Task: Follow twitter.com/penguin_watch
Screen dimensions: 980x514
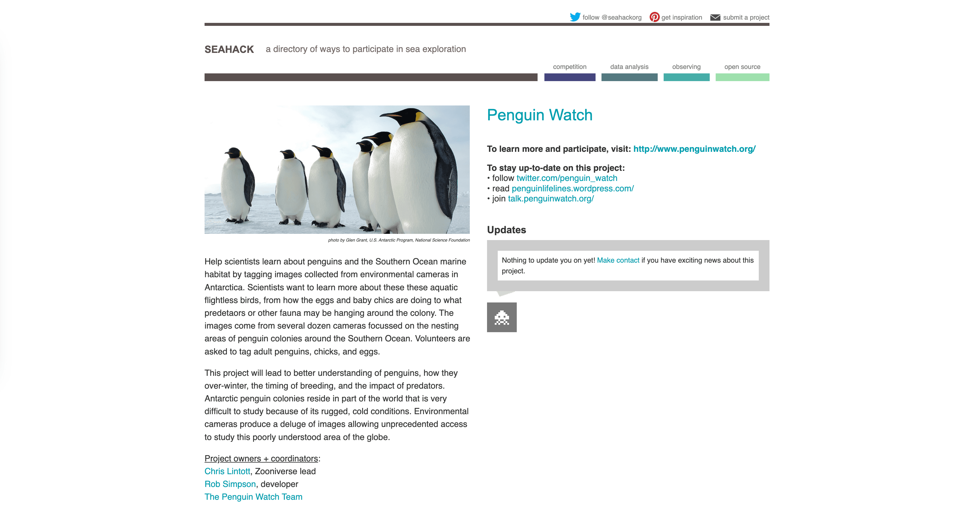Action: [566, 178]
